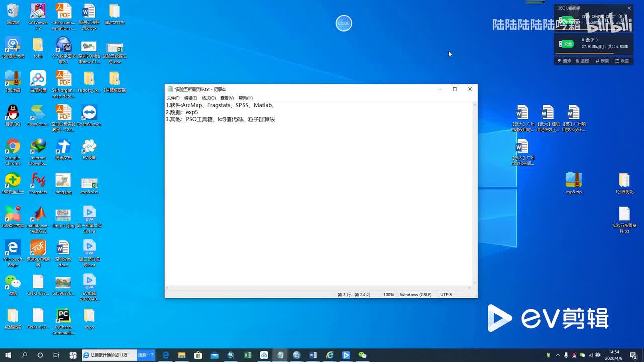This screenshot has height=362, width=644.
Task: Select the 360安全卫士 desktop icon
Action: click(13, 184)
